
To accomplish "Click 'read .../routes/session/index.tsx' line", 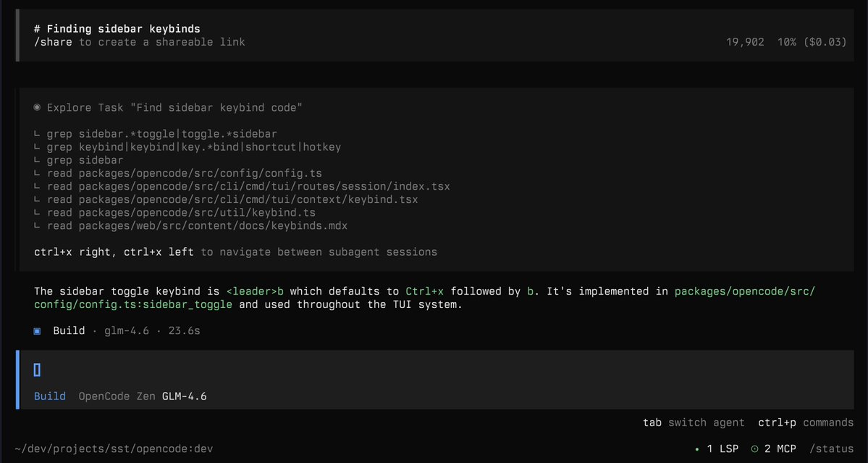I will pos(242,187).
